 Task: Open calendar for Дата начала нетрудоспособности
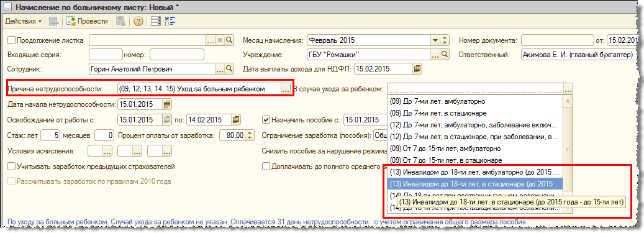click(x=167, y=104)
